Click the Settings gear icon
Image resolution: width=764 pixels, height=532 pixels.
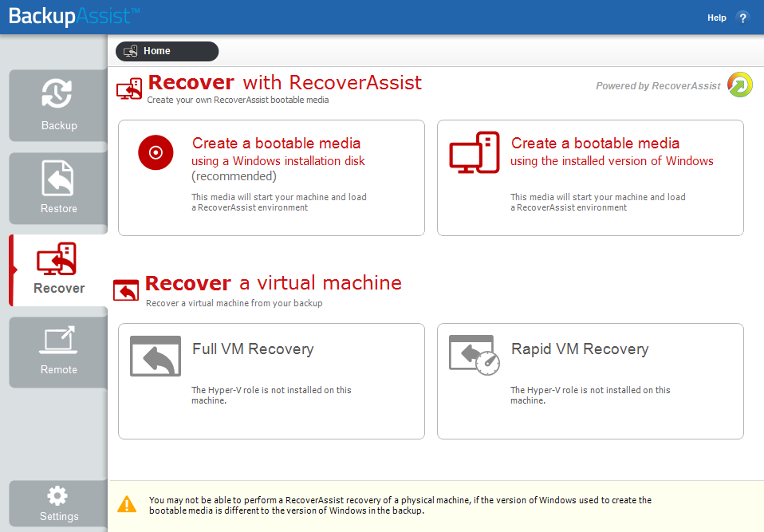[57, 496]
